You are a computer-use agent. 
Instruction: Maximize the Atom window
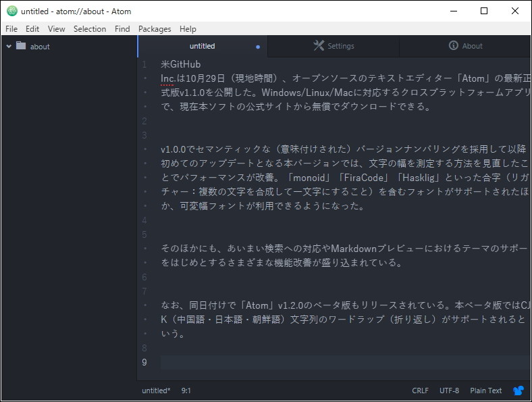[484, 11]
